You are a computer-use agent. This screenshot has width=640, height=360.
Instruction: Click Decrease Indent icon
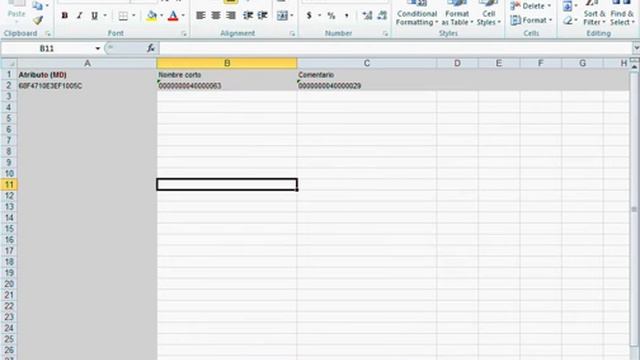pyautogui.click(x=248, y=16)
